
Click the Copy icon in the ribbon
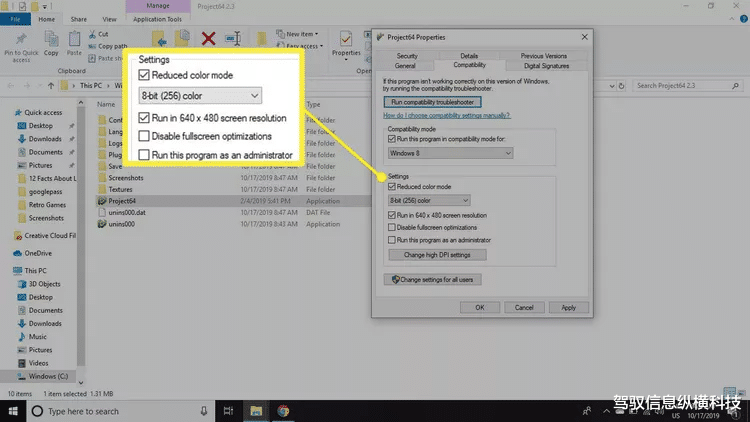[51, 39]
